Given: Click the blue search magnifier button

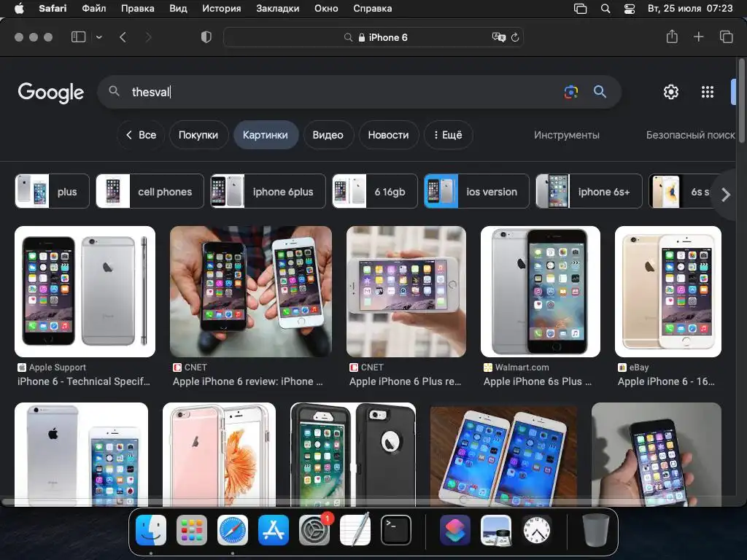Looking at the screenshot, I should coord(600,91).
